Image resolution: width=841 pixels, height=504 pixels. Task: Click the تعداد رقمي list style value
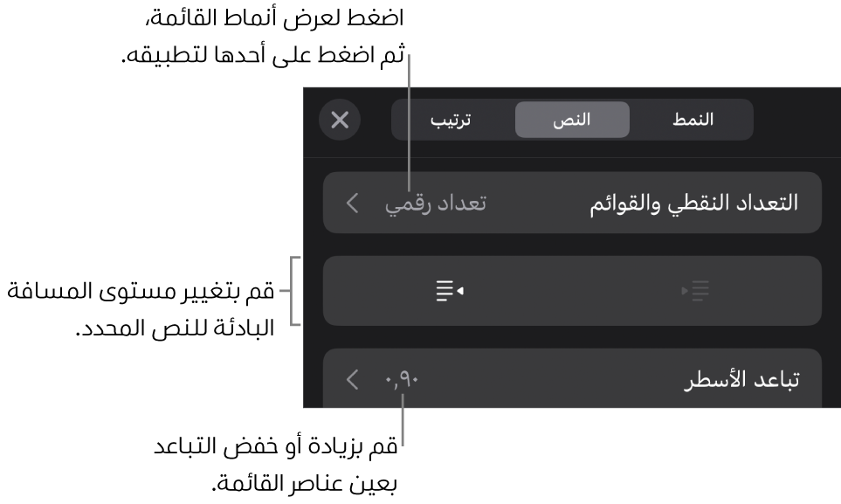coord(436,204)
